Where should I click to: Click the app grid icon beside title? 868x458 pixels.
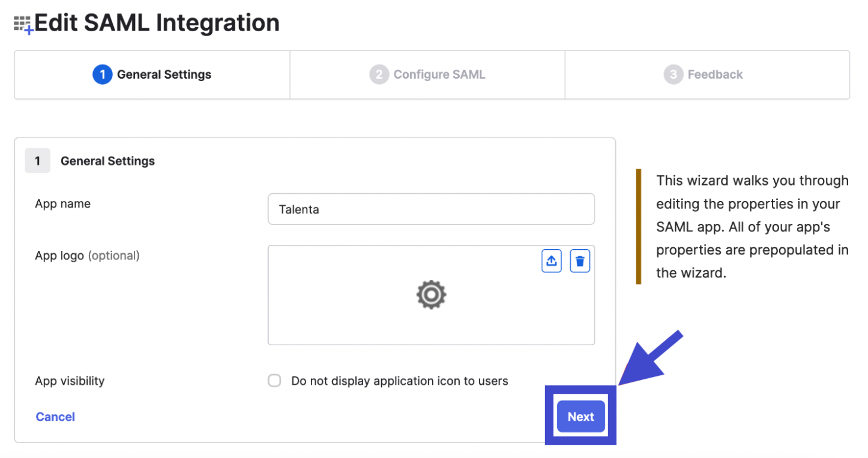coord(23,25)
